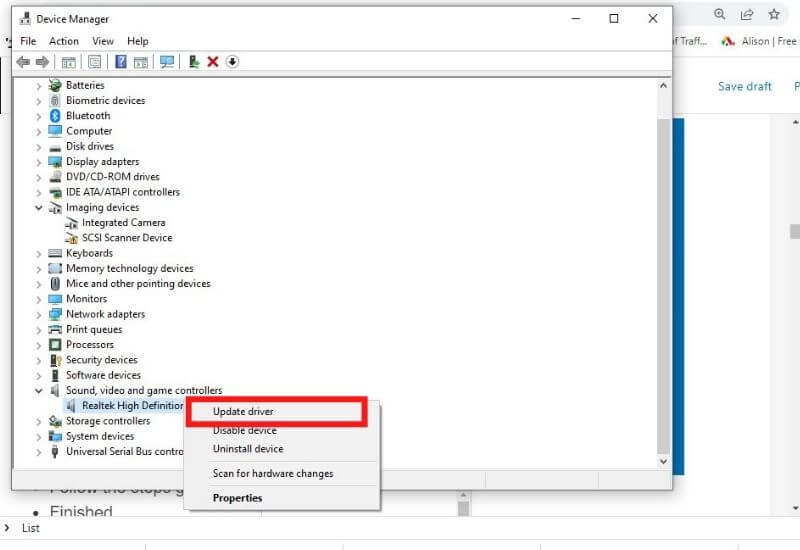The width and height of the screenshot is (800, 550).
Task: Select Uninstall device in context menu
Action: (x=248, y=449)
